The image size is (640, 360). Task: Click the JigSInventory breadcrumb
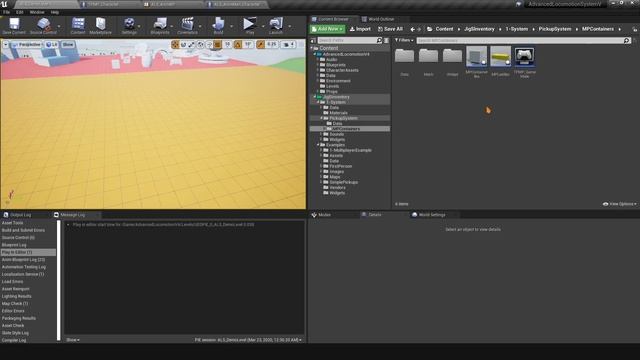pyautogui.click(x=479, y=29)
